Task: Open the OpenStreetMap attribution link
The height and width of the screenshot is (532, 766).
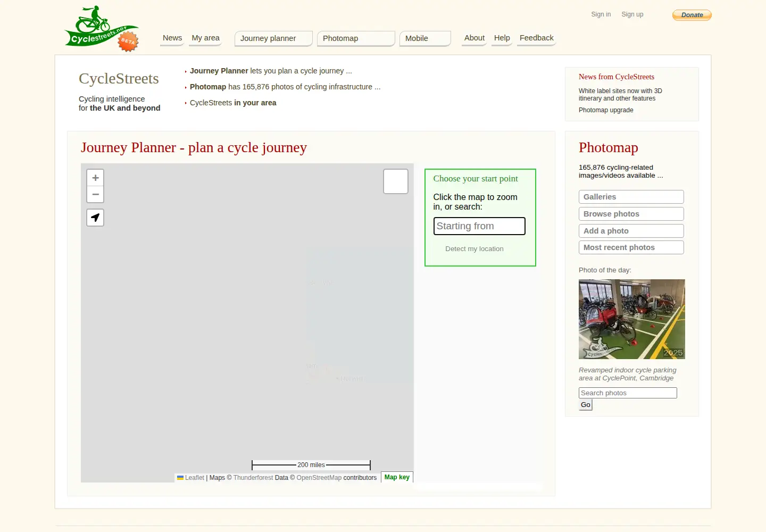Action: coord(319,478)
